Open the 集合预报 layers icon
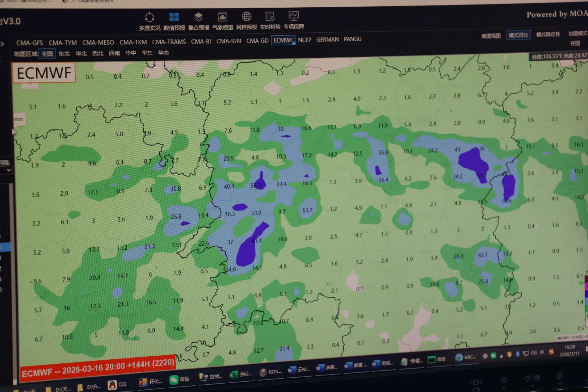This screenshot has height=392, width=588. pos(198,17)
